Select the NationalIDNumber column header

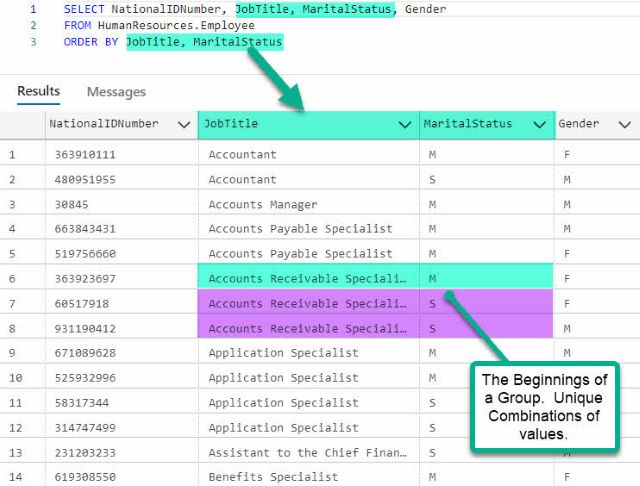point(121,125)
